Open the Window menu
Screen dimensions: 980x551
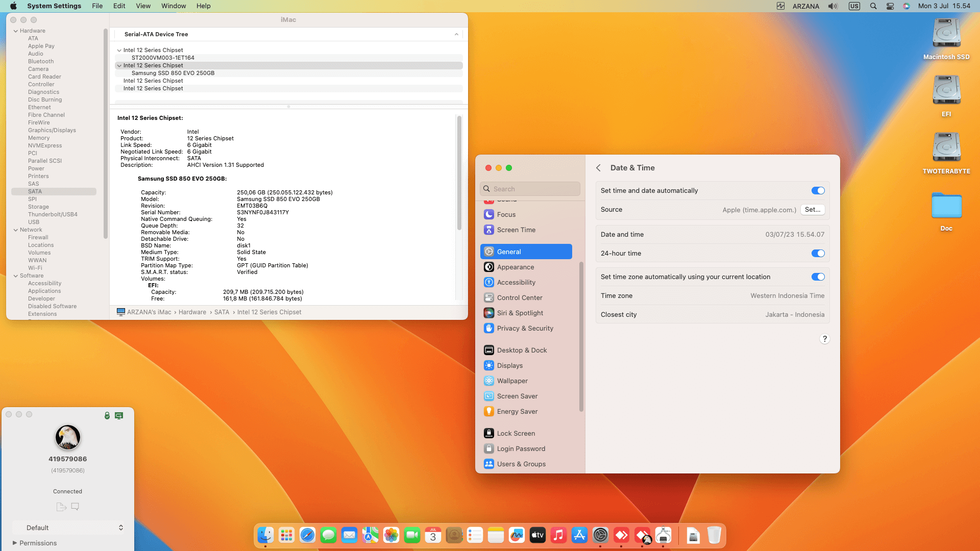174,6
